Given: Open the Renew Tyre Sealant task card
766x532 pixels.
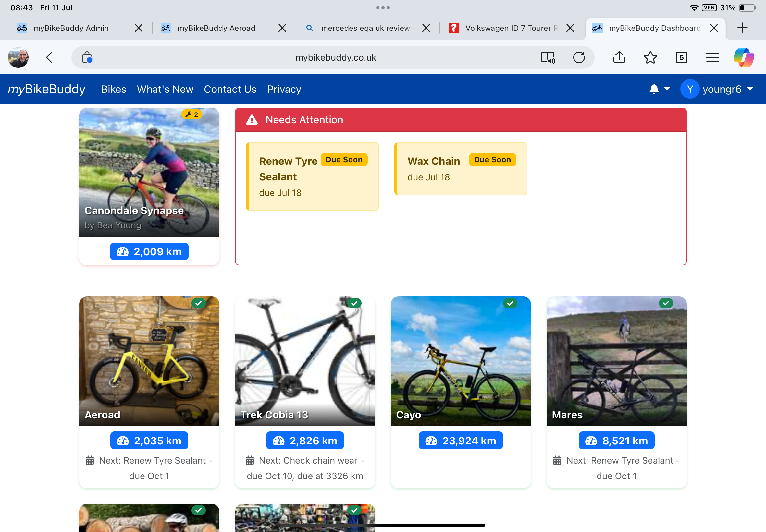Looking at the screenshot, I should click(312, 176).
